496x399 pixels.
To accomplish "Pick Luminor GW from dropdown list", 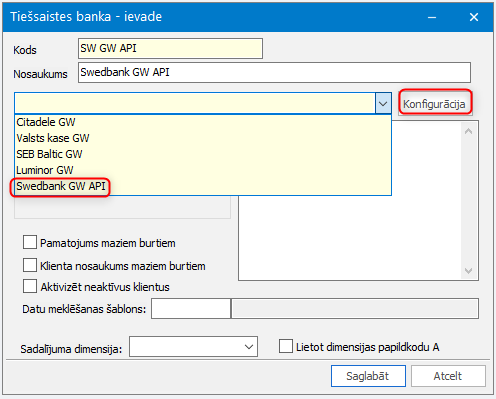I will 203,170.
